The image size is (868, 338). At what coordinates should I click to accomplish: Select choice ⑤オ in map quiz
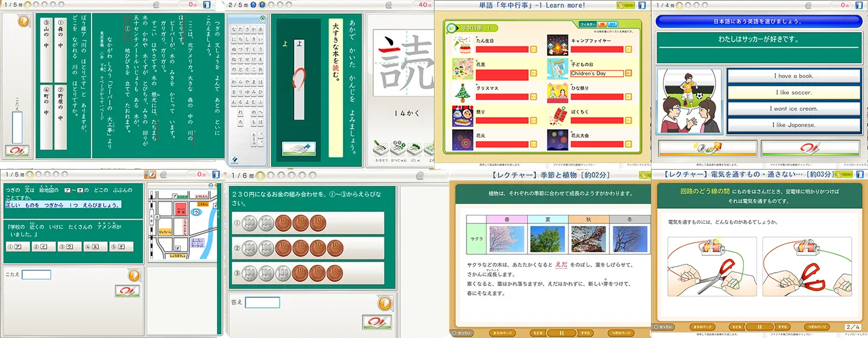pos(121,247)
